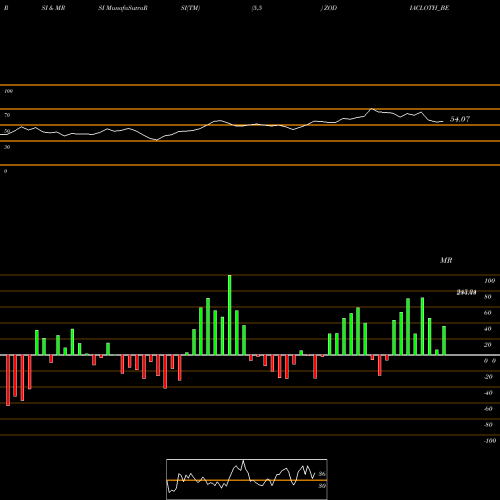Click the MR axis label 20
500x500 pixels.
[488, 345]
